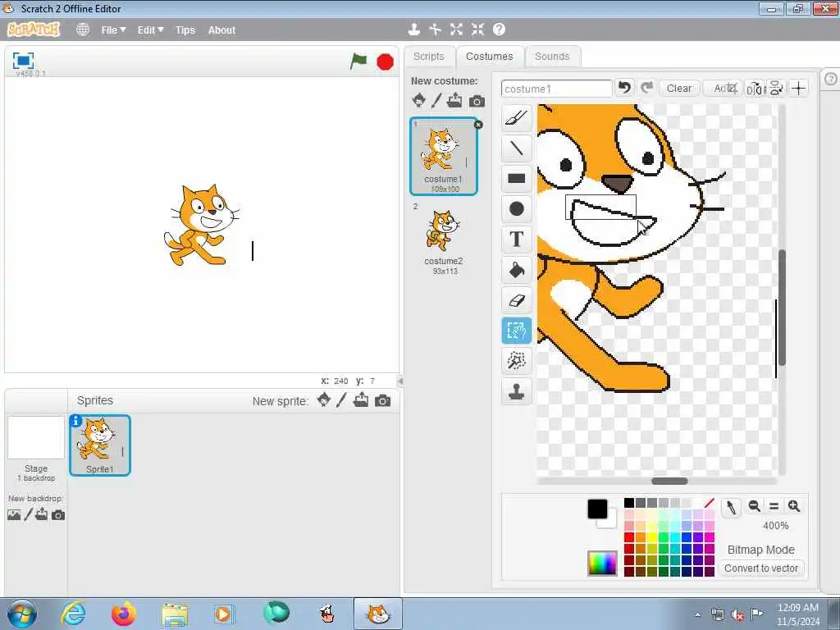Click the red stop sign
Image resolution: width=840 pixels, height=630 pixels.
pos(386,62)
